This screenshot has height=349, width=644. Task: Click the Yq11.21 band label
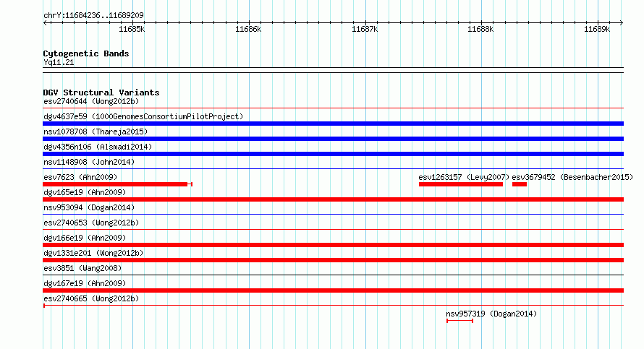(59, 62)
